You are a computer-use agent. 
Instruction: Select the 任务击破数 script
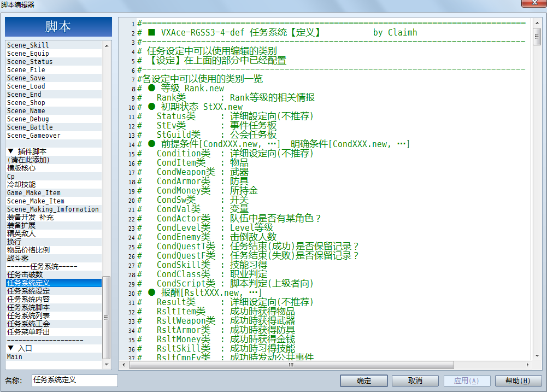coord(54,274)
